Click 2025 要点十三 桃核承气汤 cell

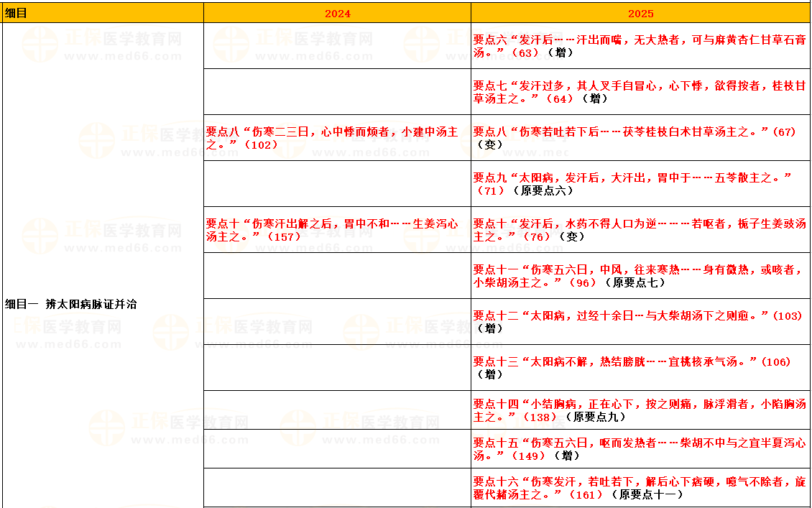(640, 368)
